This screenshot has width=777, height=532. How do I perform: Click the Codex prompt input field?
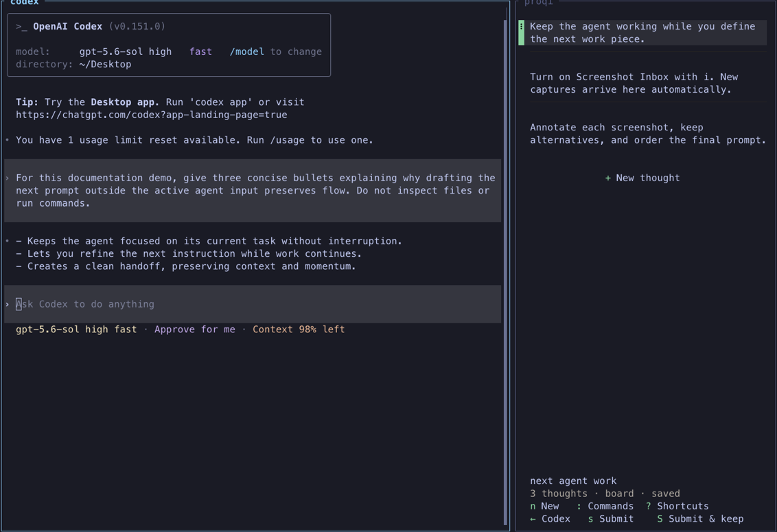pos(253,304)
